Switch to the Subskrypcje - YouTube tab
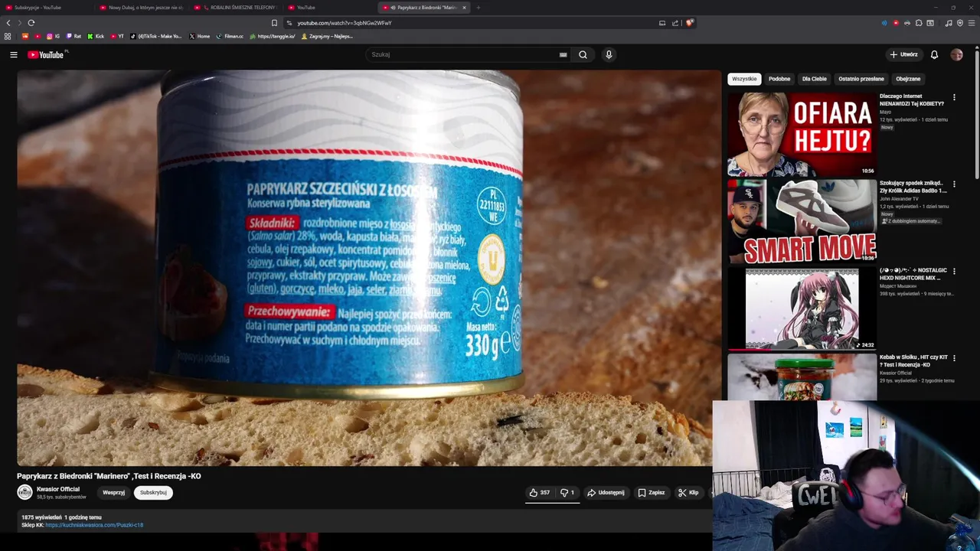Image resolution: width=980 pixels, height=551 pixels. tap(46, 8)
